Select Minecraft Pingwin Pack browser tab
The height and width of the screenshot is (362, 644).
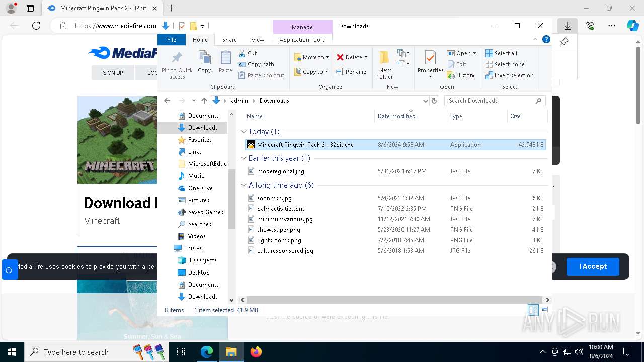pos(101,8)
